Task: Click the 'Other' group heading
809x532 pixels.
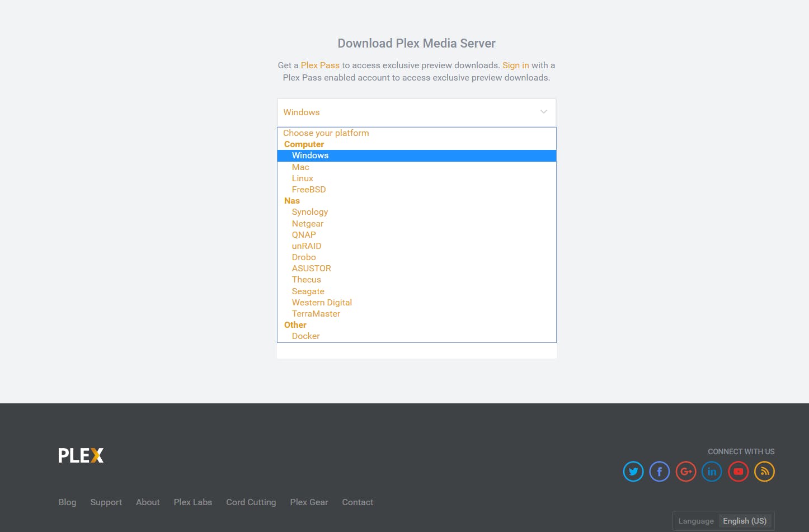Action: (x=295, y=325)
